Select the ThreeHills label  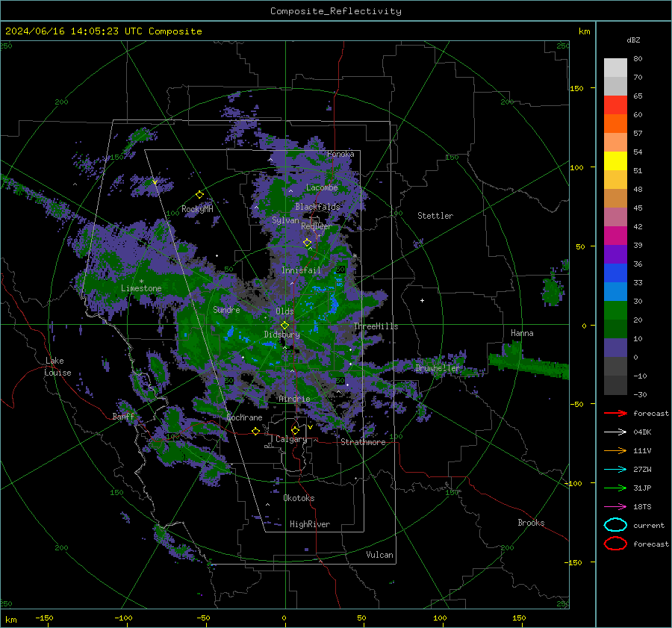click(x=376, y=326)
